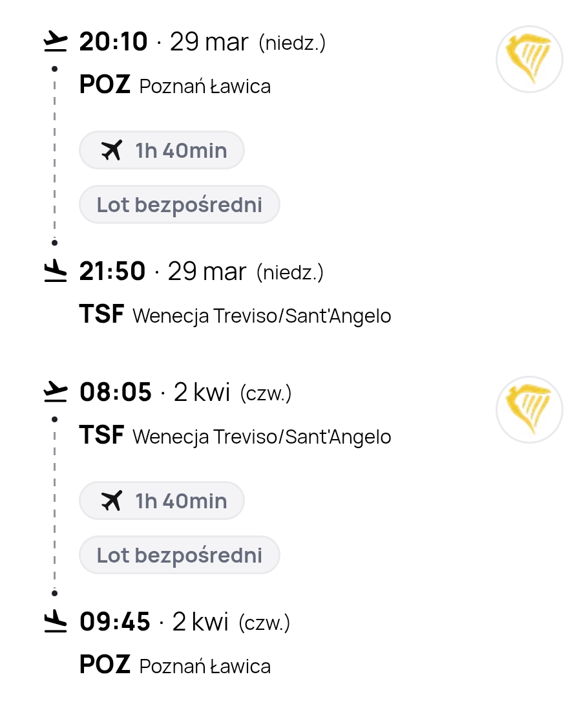Click outbound 1h 40min duration pill
This screenshot has height=701, width=588.
(x=162, y=151)
